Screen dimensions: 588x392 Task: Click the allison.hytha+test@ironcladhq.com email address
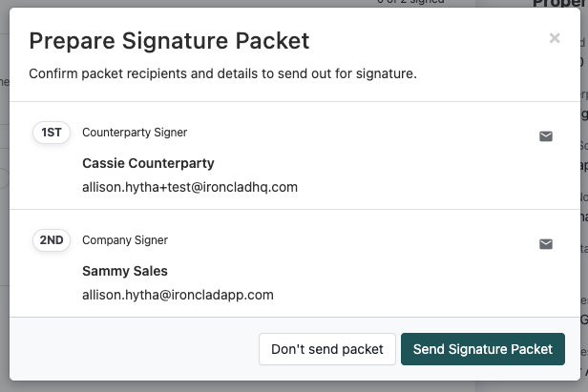[190, 187]
